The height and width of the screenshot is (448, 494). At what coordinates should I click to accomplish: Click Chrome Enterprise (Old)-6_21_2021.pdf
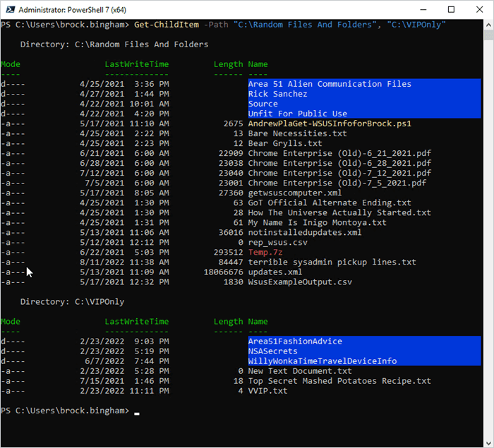[x=339, y=153]
